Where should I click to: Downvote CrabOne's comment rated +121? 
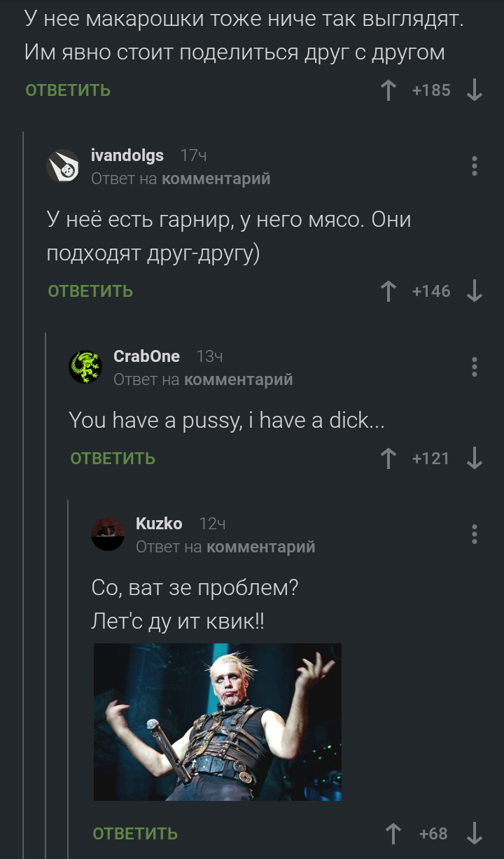[x=475, y=459]
